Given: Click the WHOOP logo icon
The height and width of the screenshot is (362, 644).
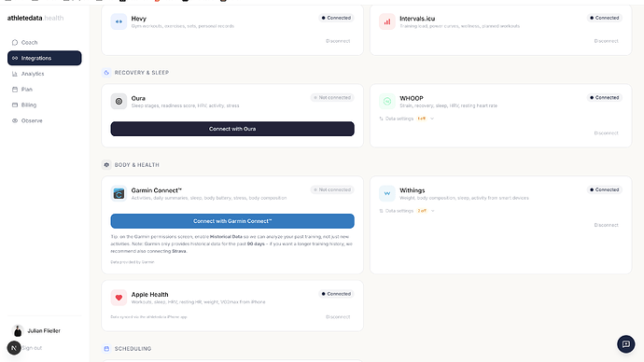Looking at the screenshot, I should [x=387, y=102].
